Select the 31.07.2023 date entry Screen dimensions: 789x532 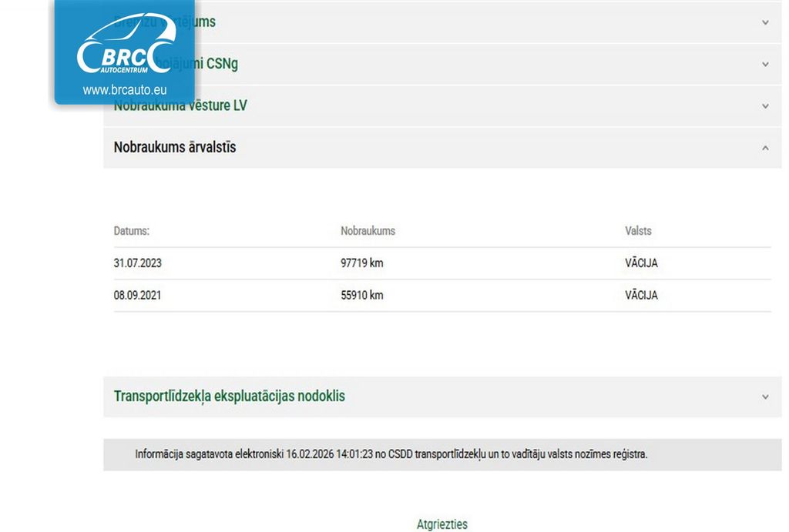(138, 263)
